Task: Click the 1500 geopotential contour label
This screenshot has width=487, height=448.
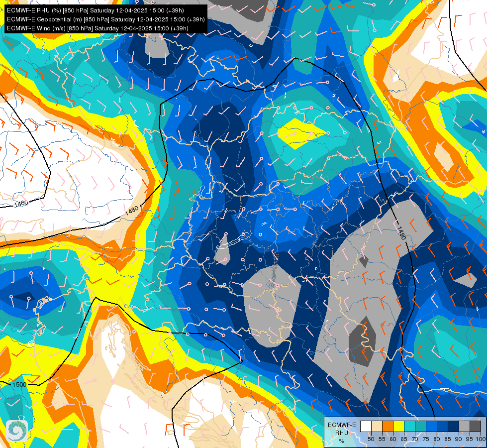Action: coord(19,385)
